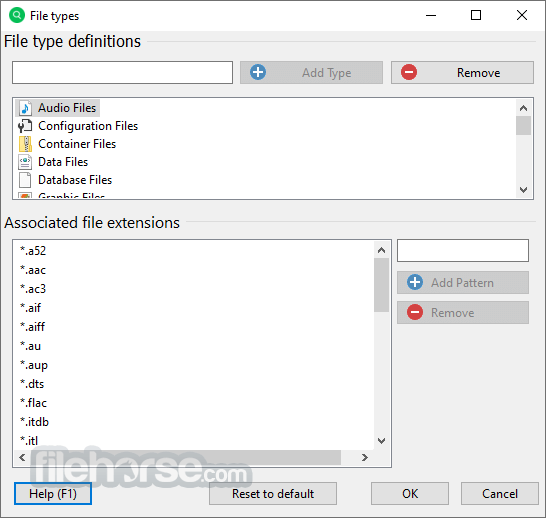Click the red minus icon on lower Remove
546x518 pixels.
point(415,312)
